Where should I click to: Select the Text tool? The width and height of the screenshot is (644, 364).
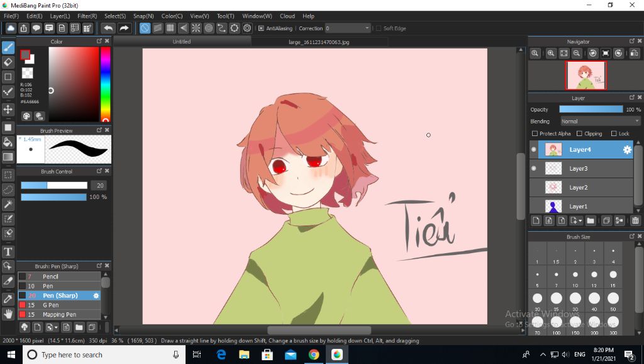8,251
